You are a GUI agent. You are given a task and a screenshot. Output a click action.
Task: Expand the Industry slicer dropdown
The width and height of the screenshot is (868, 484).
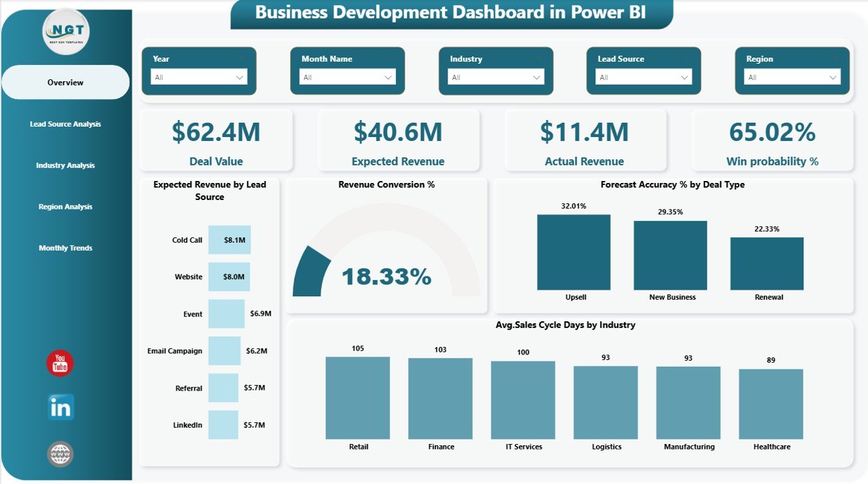(x=536, y=77)
